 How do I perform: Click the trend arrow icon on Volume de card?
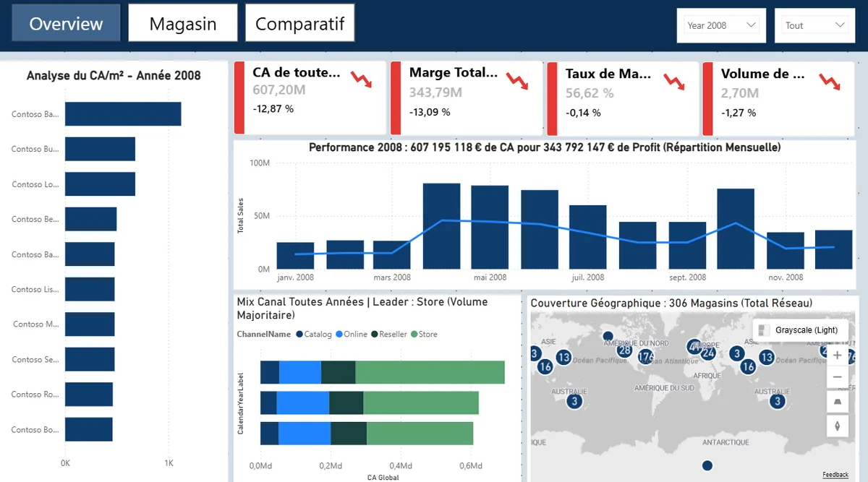[x=830, y=81]
